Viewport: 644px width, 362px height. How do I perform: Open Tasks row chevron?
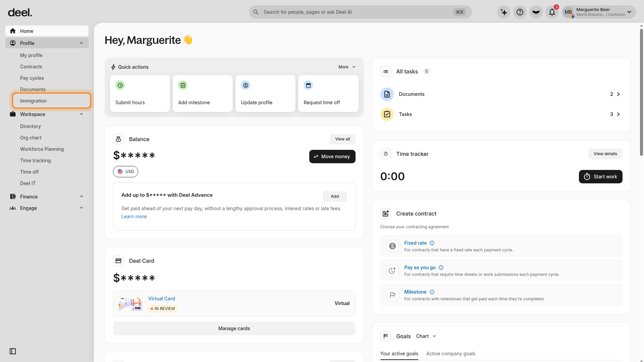point(619,114)
